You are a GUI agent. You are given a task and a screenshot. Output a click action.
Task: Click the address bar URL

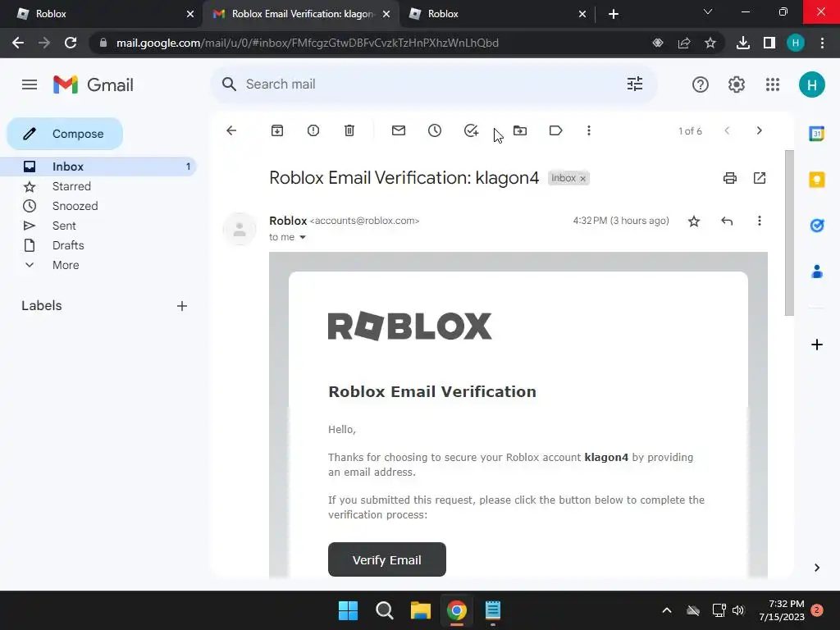tap(307, 43)
